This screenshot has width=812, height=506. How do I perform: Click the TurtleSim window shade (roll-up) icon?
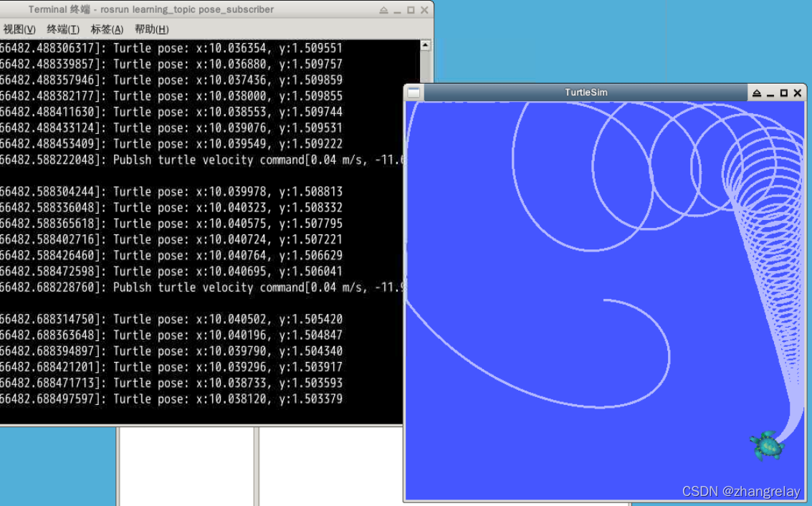[x=757, y=93]
